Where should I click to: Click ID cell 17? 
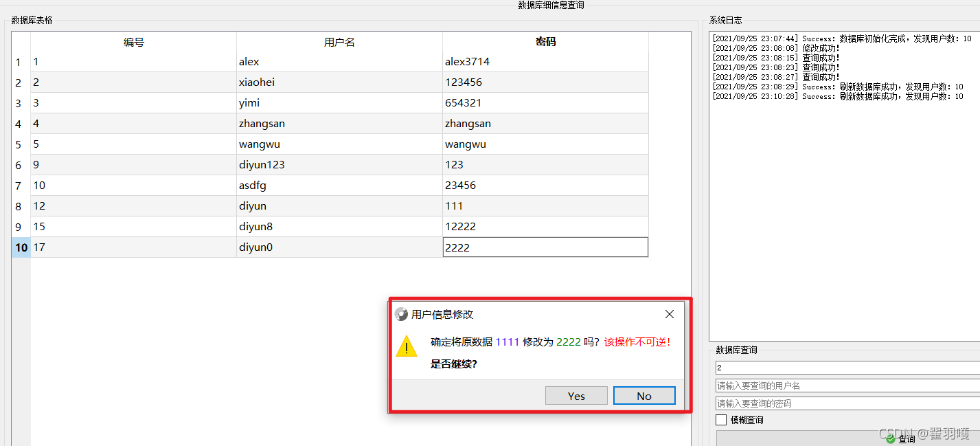point(134,247)
